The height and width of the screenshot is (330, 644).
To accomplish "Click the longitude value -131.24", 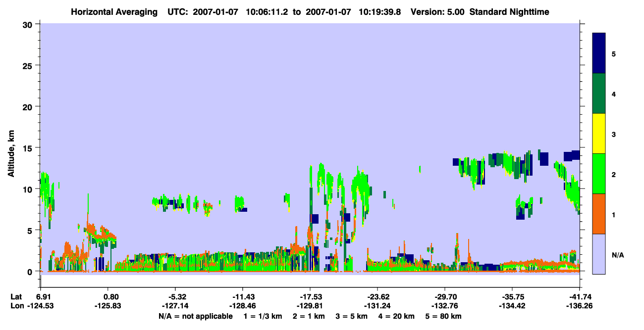I will (377, 306).
